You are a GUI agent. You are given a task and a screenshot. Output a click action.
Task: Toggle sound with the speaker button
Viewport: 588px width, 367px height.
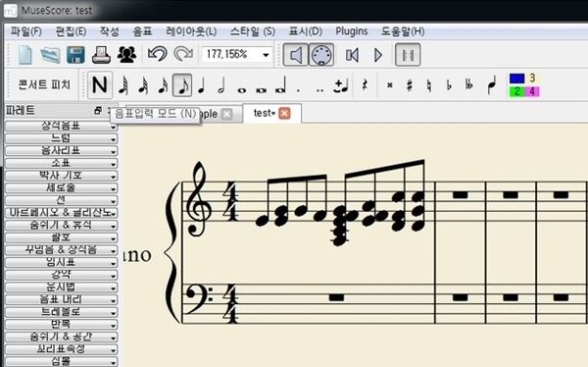(296, 55)
